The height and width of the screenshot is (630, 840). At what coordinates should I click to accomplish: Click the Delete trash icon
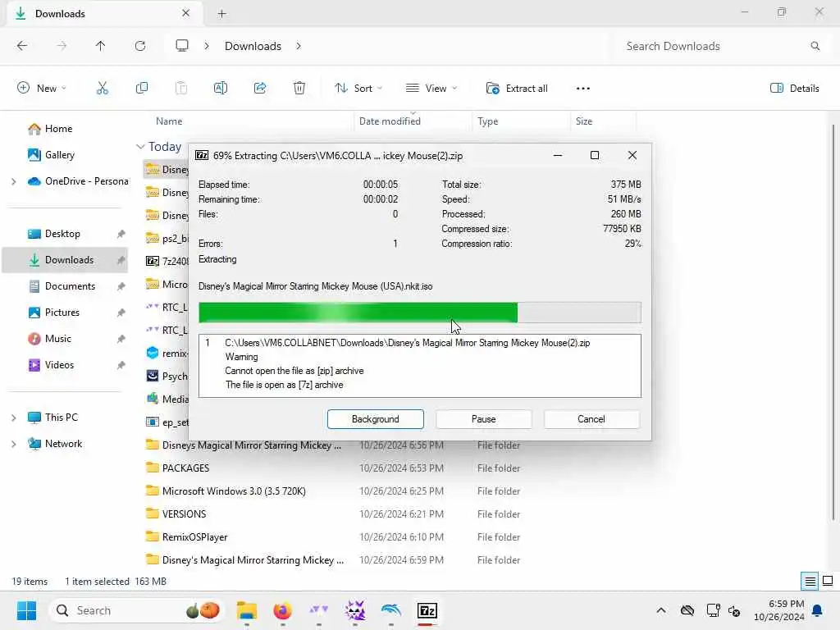click(x=299, y=89)
